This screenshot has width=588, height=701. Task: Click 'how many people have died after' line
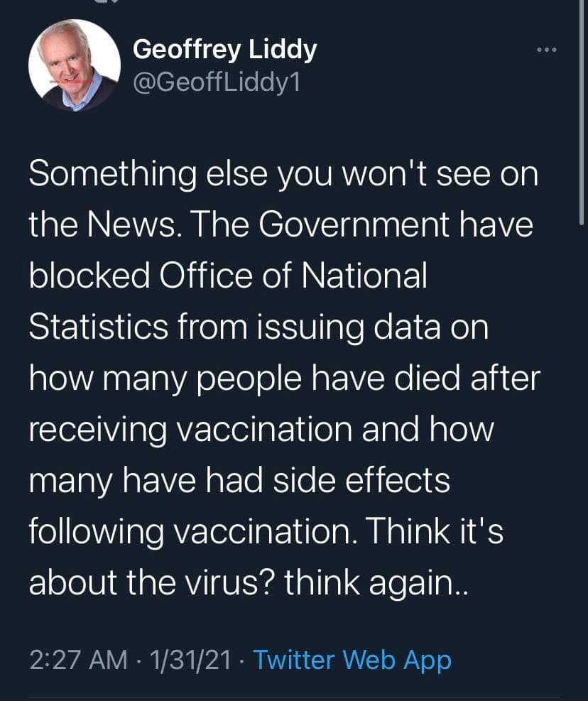(x=284, y=378)
